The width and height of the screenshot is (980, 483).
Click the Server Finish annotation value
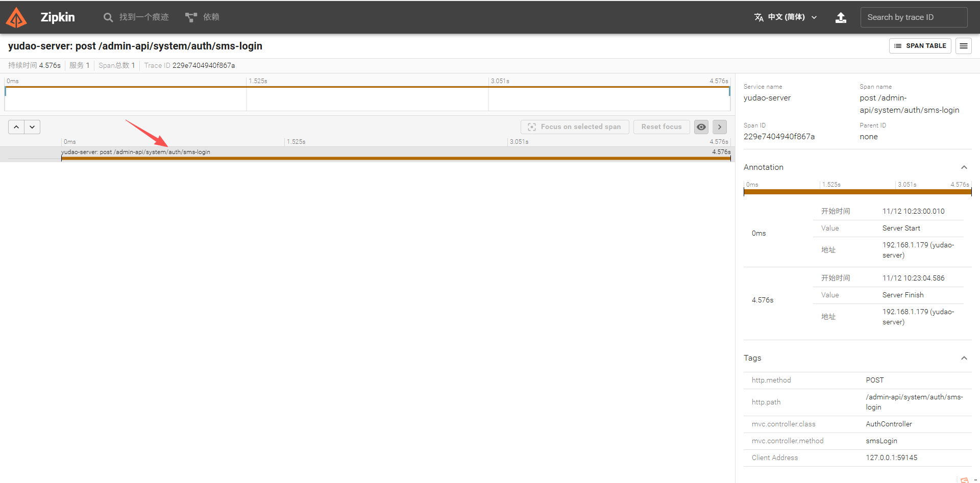[903, 295]
